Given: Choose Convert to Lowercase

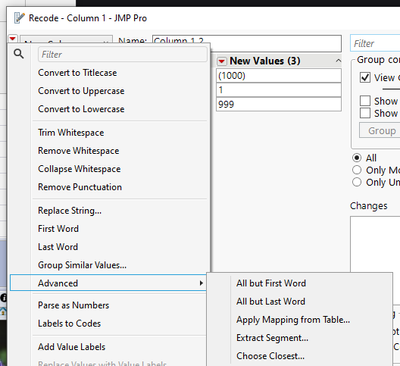Looking at the screenshot, I should coord(81,109).
